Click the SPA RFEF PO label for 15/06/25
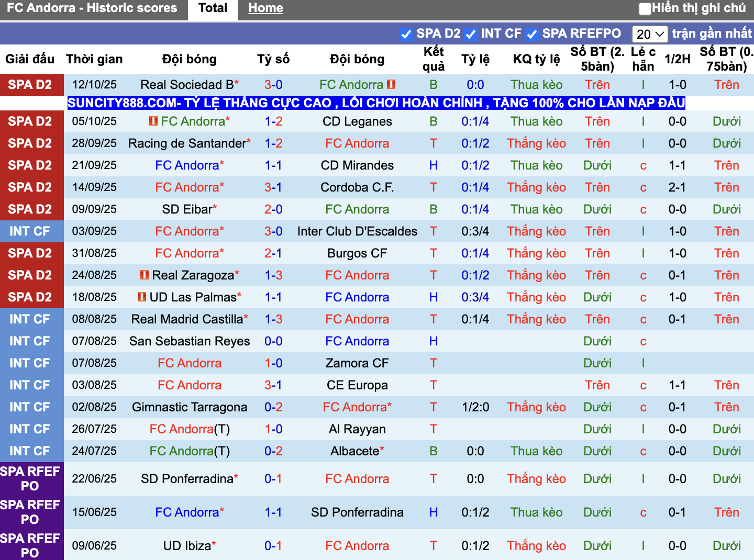Viewport: 754px width, 560px height. [x=30, y=512]
